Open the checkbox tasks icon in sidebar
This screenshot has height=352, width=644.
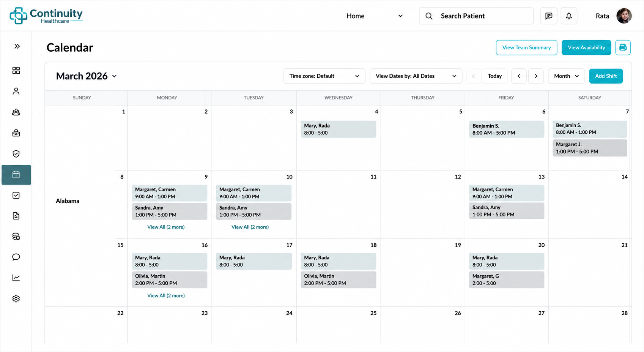[16, 195]
